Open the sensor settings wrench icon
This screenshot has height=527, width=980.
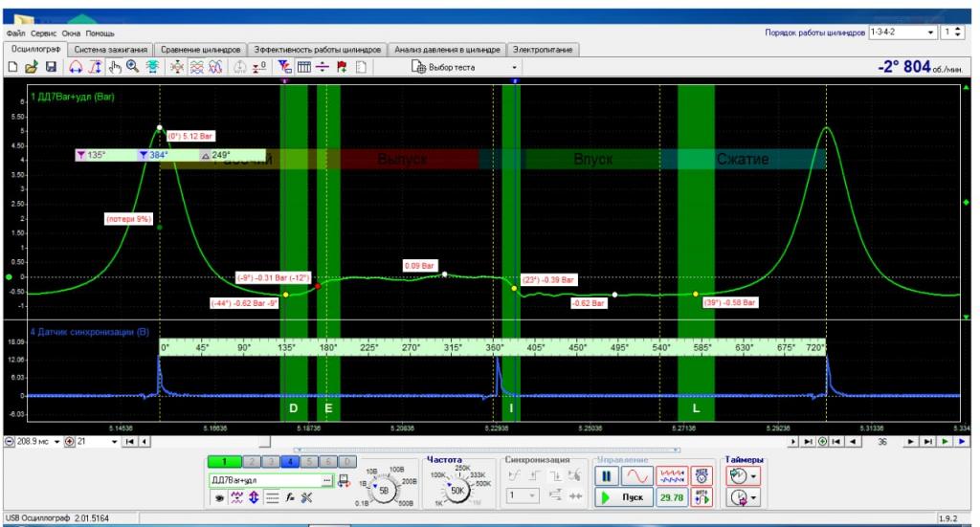[x=307, y=497]
